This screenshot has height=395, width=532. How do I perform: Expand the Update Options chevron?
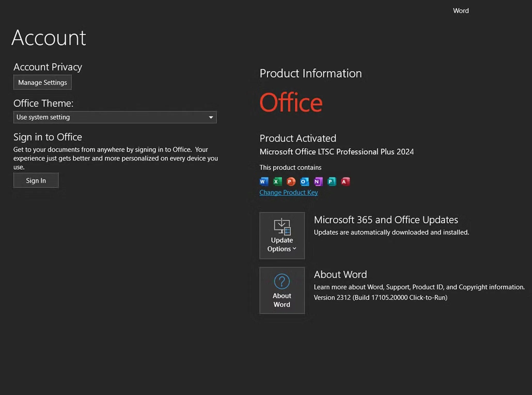pos(294,249)
